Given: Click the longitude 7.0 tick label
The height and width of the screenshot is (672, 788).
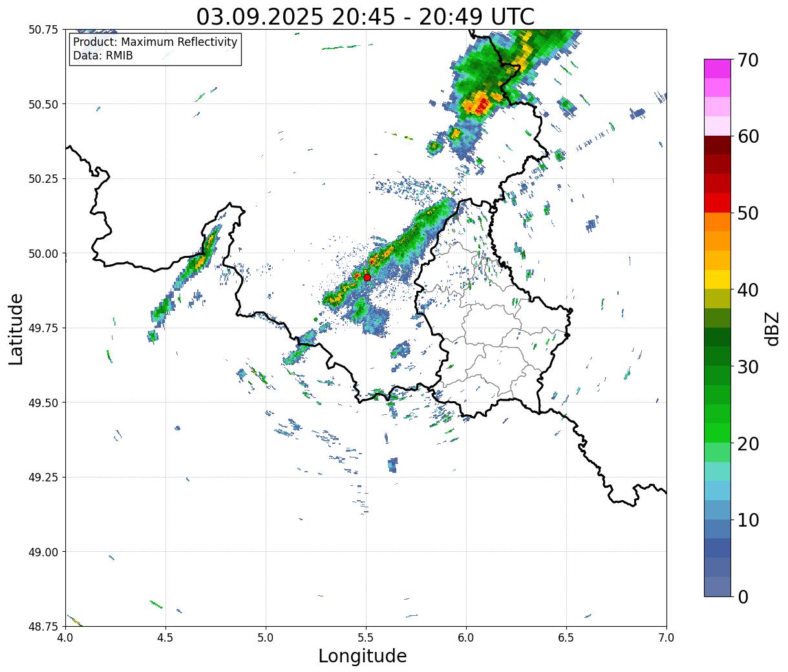Looking at the screenshot, I should (666, 638).
